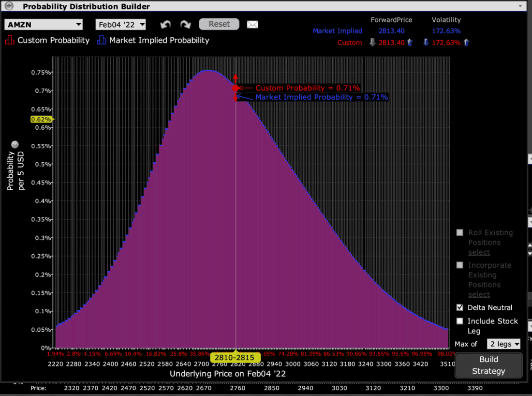
Task: Click the plus icon in title bar
Action: point(9,6)
